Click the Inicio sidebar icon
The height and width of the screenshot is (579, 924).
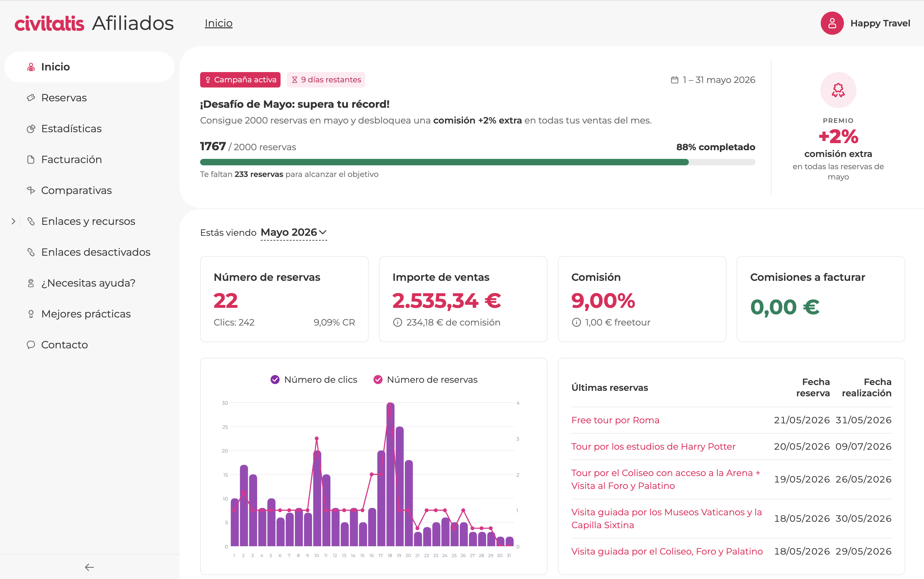tap(31, 67)
